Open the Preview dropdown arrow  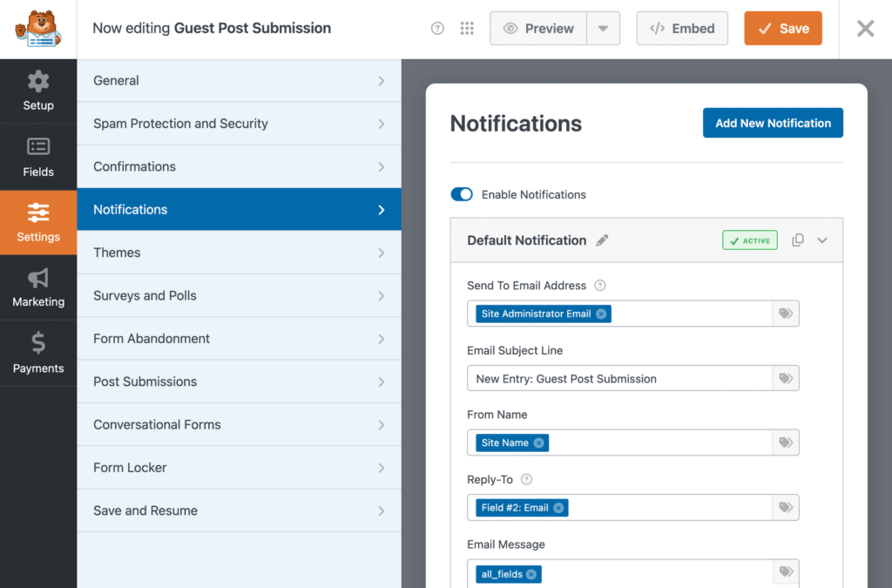tap(603, 29)
